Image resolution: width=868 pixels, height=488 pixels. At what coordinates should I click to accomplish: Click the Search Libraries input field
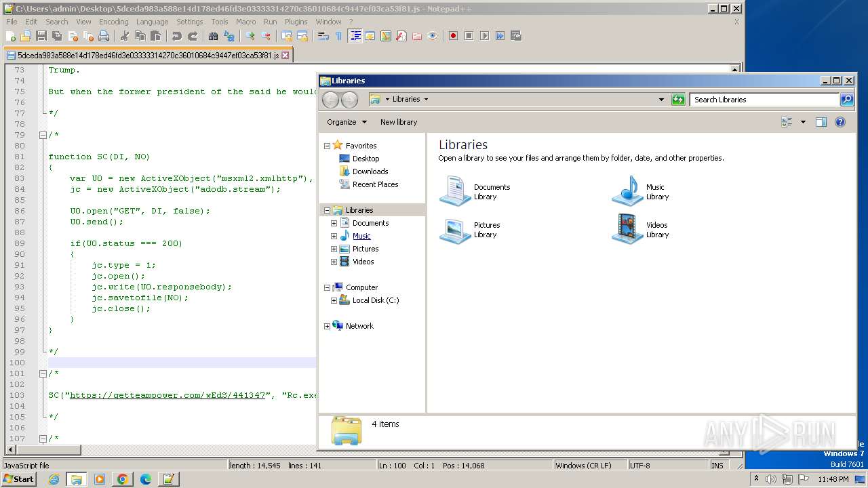tap(765, 100)
